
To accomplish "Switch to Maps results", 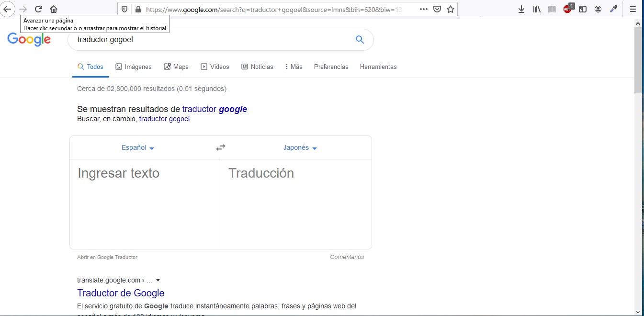I will click(x=176, y=67).
